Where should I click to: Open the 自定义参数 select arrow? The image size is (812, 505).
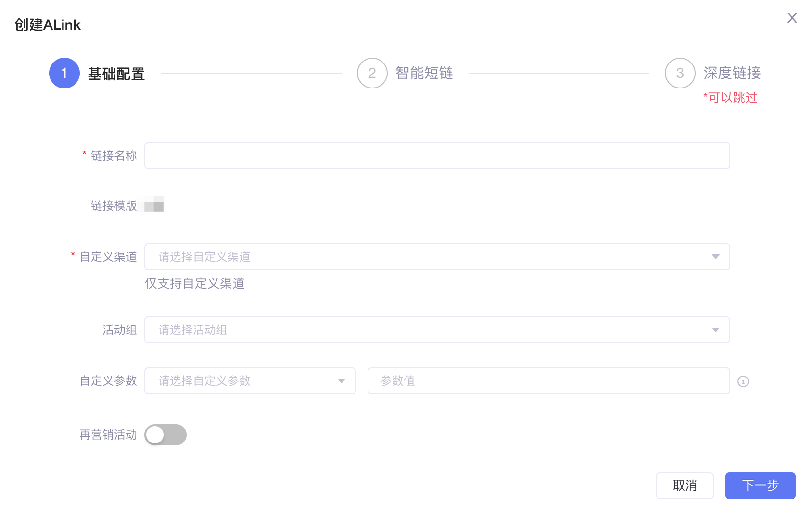tap(342, 381)
